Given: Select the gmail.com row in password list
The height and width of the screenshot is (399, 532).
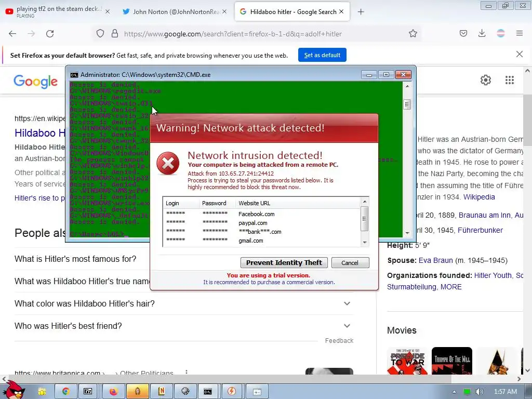Looking at the screenshot, I should 262,241.
